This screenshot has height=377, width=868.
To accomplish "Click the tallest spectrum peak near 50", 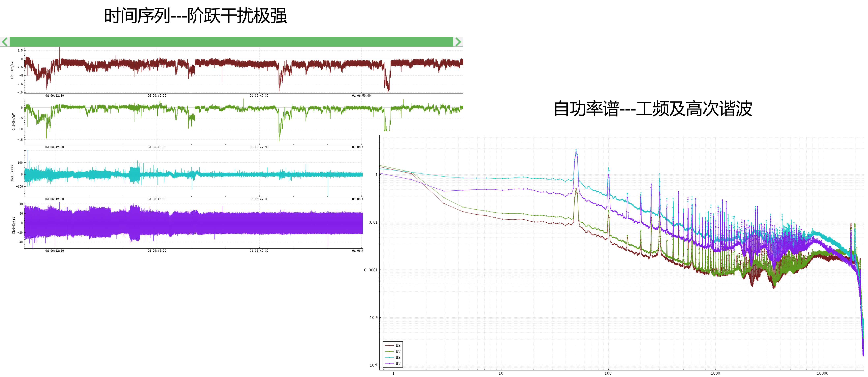I will coord(576,150).
